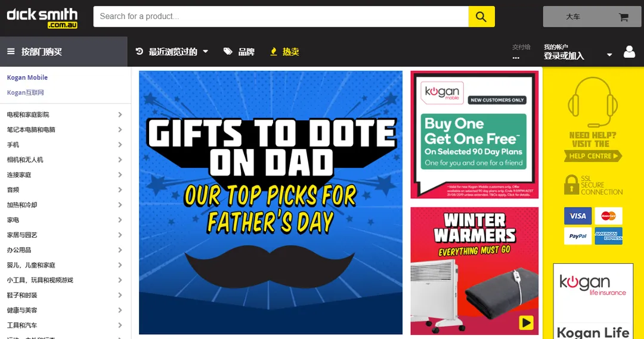Expand the 音频 chevron

point(120,190)
